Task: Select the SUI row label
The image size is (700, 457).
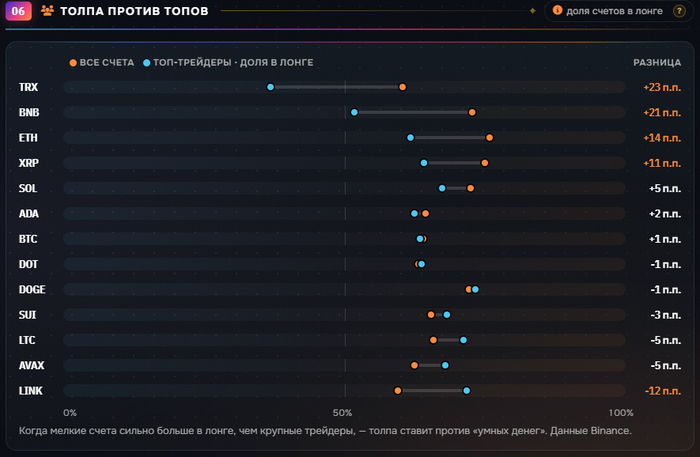Action: tap(27, 315)
